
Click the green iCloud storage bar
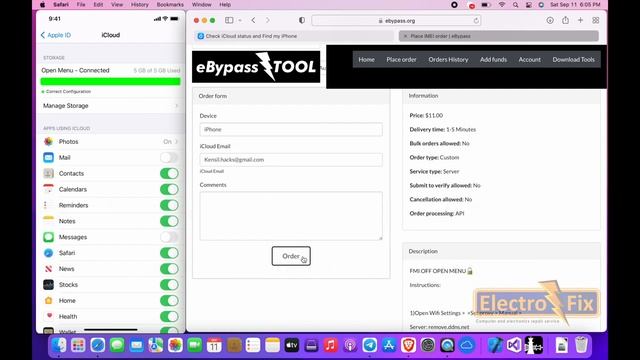pyautogui.click(x=110, y=82)
